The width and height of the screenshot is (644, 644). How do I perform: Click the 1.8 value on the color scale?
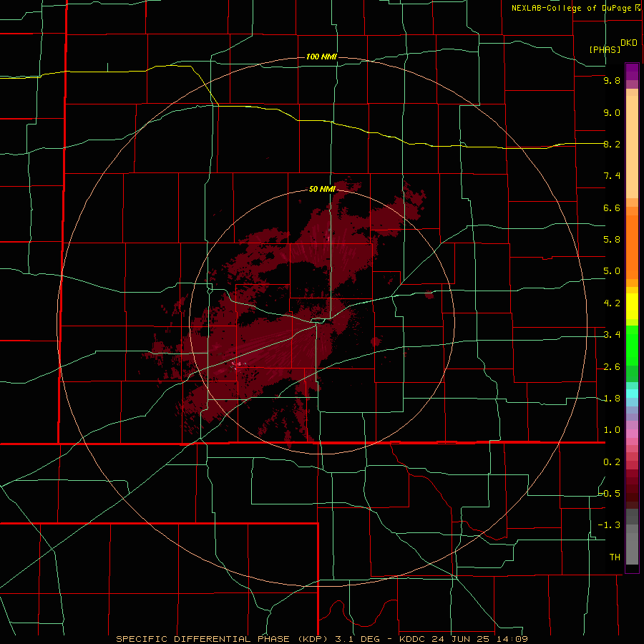(612, 399)
